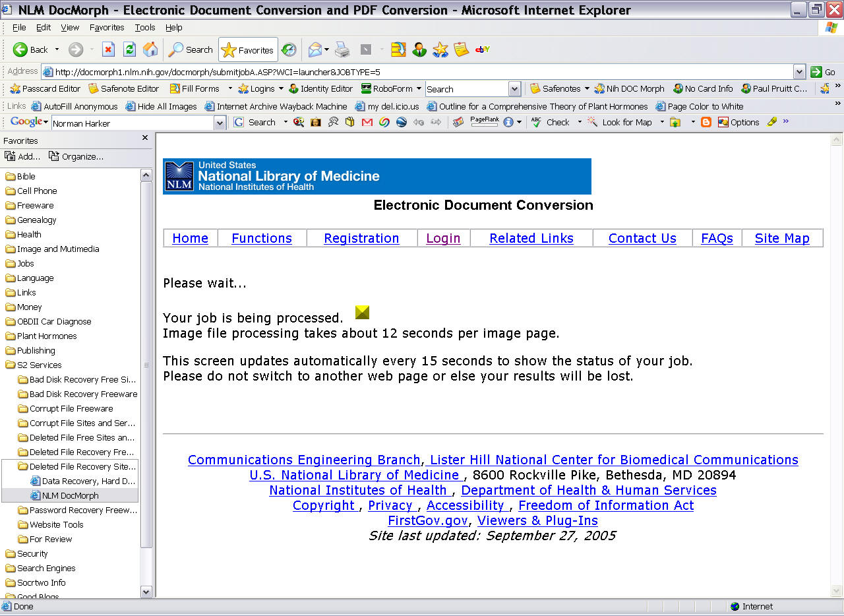Open the Plant Hormones favorites folder
This screenshot has width=844, height=616.
[41, 336]
